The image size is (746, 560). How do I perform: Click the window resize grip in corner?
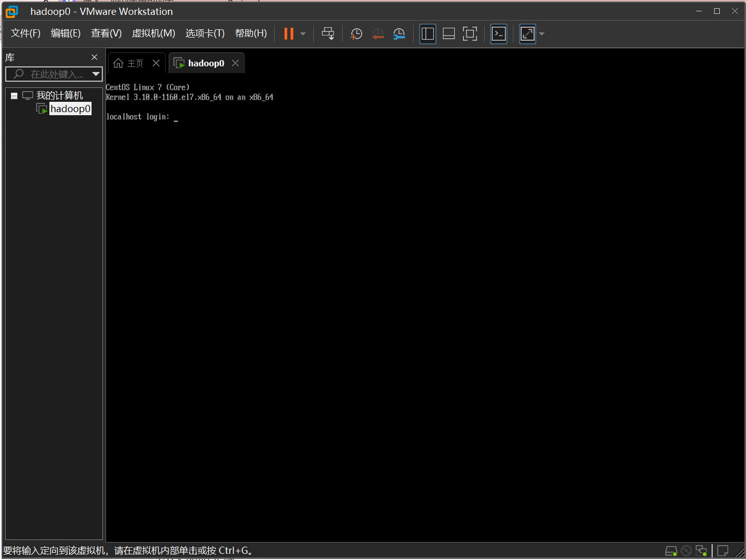tap(740, 553)
